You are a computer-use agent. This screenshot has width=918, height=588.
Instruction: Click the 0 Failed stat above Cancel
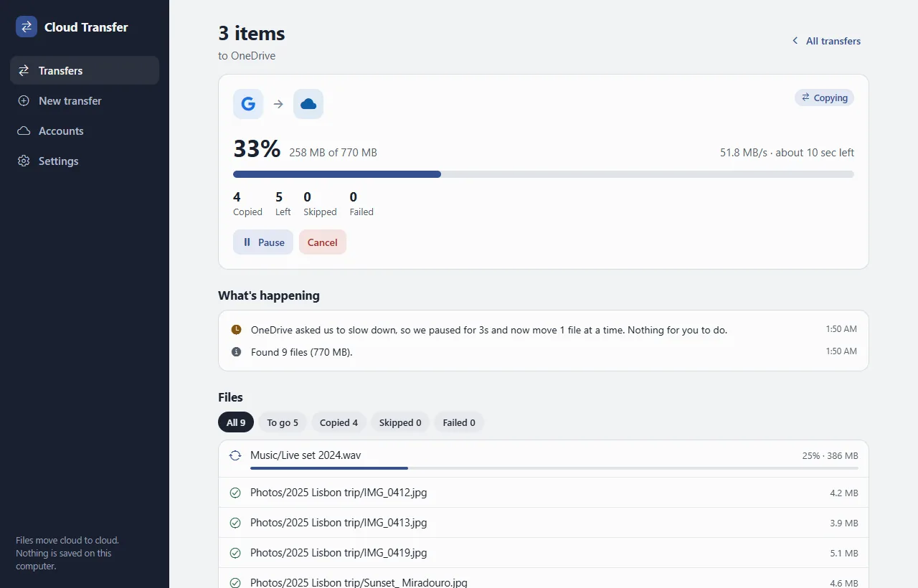(x=361, y=204)
